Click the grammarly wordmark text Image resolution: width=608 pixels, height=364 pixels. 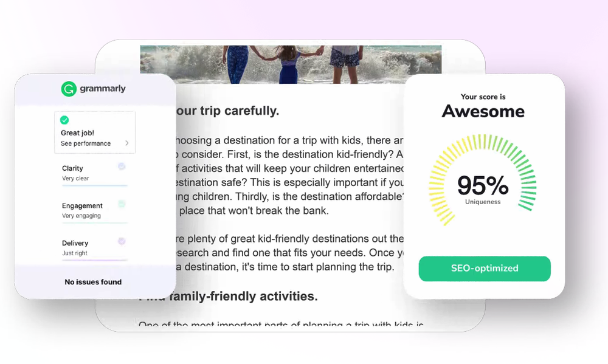click(102, 89)
